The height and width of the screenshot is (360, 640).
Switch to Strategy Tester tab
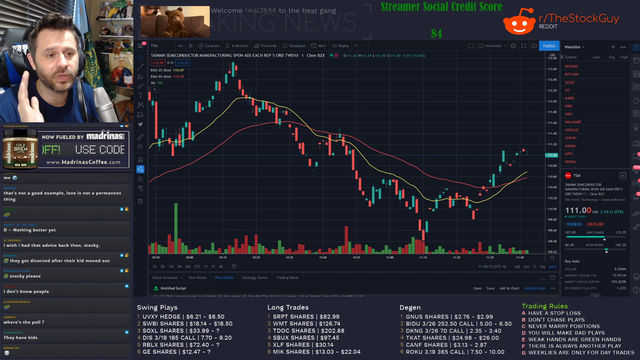(255, 278)
